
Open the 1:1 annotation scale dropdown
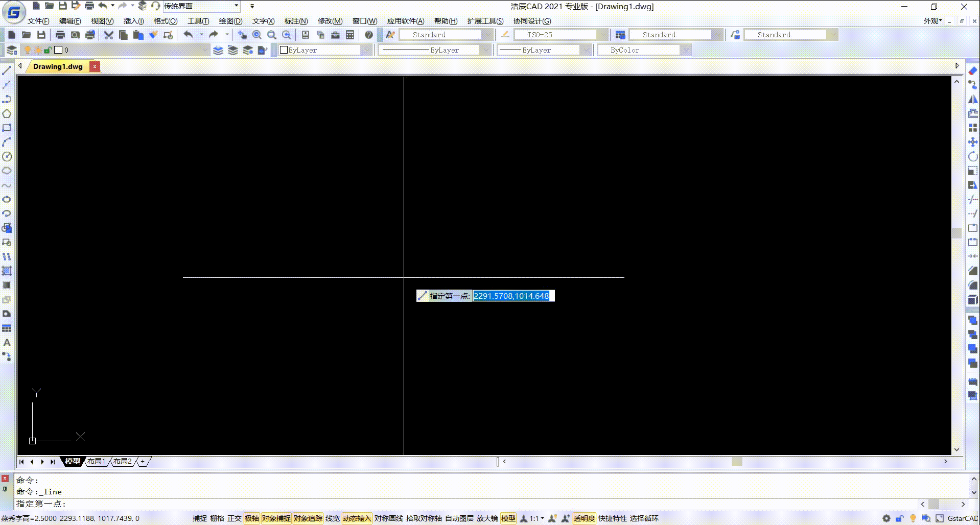[537, 518]
